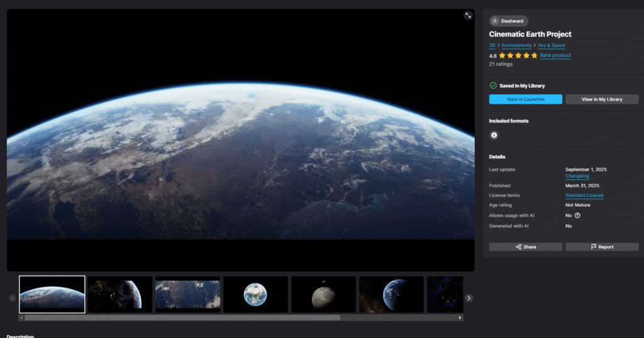Open the AI usage help icon

pyautogui.click(x=577, y=215)
